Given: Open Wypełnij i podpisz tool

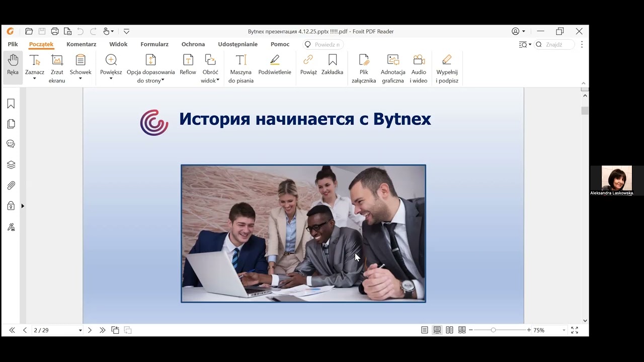Looking at the screenshot, I should 447,68.
